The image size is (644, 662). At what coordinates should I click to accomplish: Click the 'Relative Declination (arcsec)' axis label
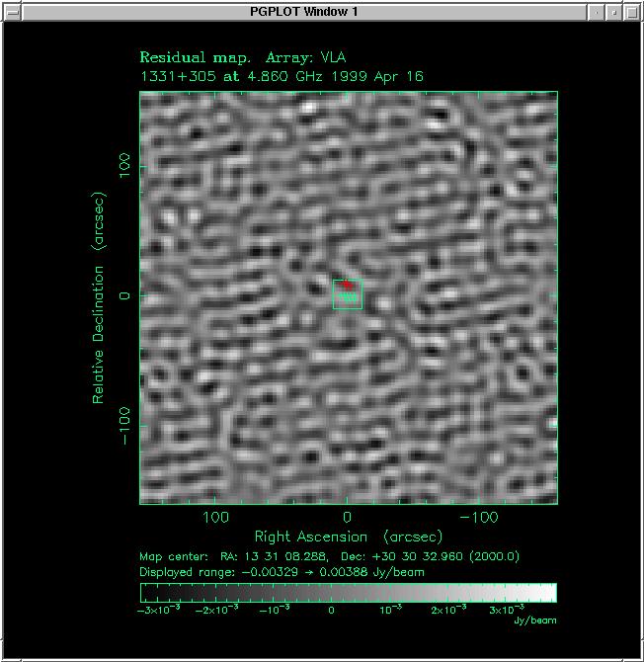tap(99, 296)
